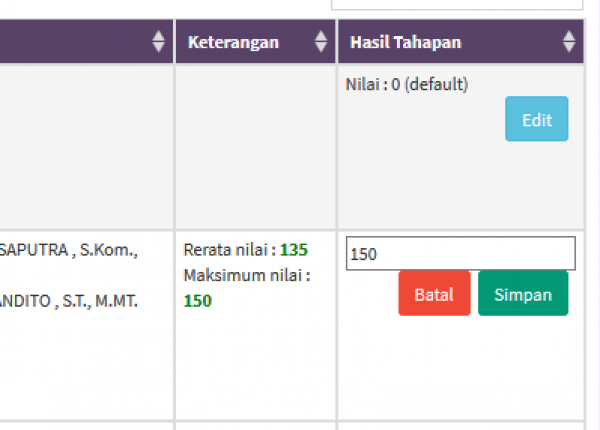
Task: Click the unlabeled leftmost purple header cell
Action: click(86, 41)
